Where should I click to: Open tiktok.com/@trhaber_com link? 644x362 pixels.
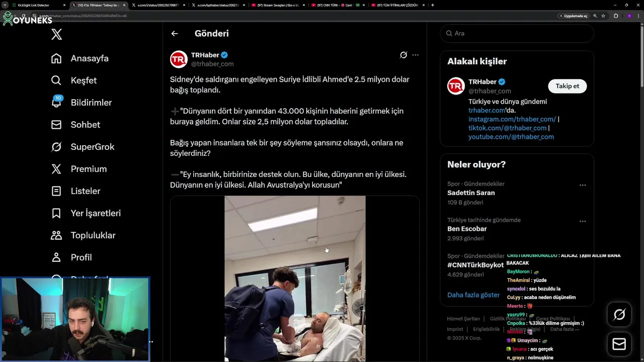point(507,128)
